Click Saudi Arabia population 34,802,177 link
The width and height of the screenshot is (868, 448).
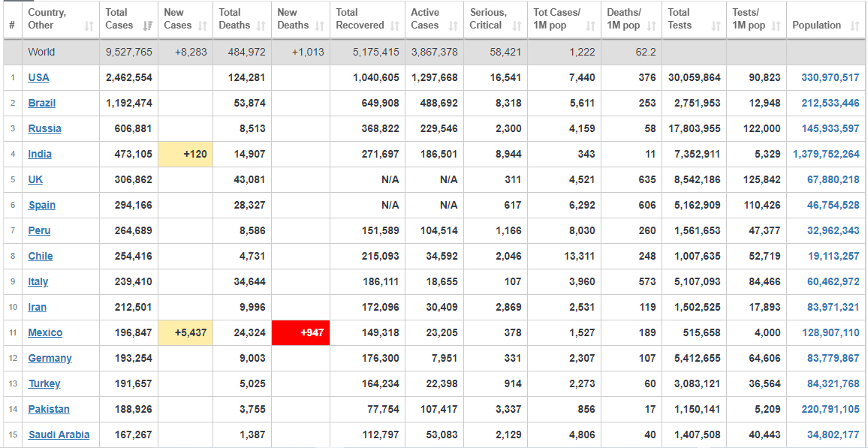pyautogui.click(x=833, y=434)
